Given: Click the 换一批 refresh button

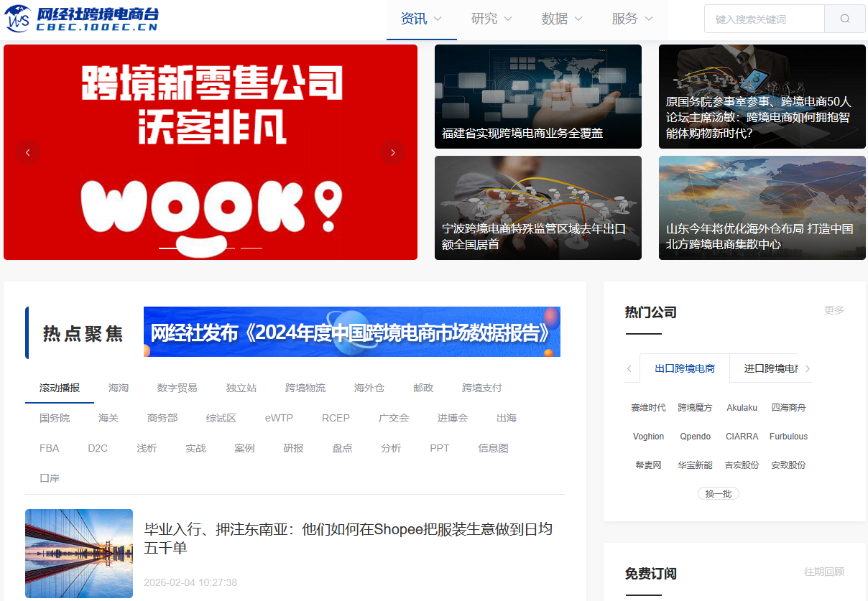Looking at the screenshot, I should coord(718,493).
